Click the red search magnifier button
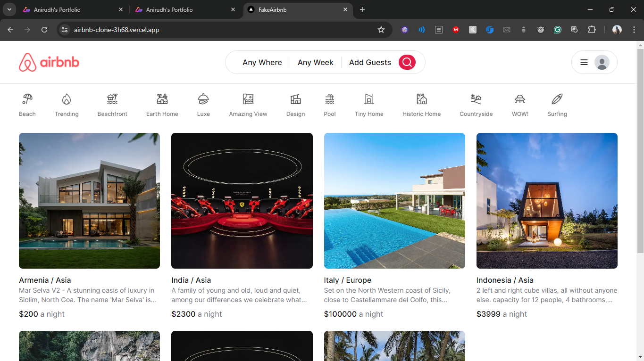The height and width of the screenshot is (361, 644). pyautogui.click(x=407, y=62)
